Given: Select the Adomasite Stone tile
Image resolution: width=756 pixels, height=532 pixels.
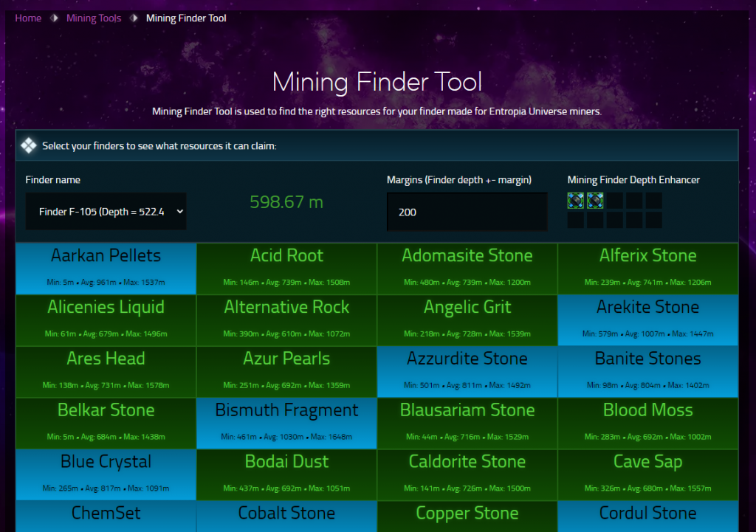Looking at the screenshot, I should 467,269.
